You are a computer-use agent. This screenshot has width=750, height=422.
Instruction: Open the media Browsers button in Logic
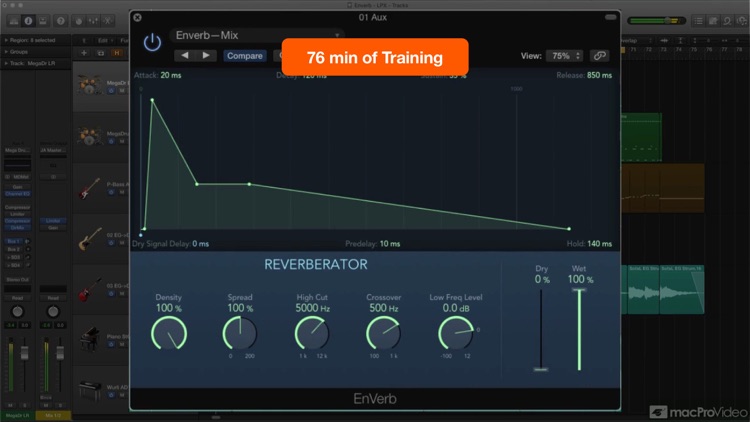click(x=742, y=21)
